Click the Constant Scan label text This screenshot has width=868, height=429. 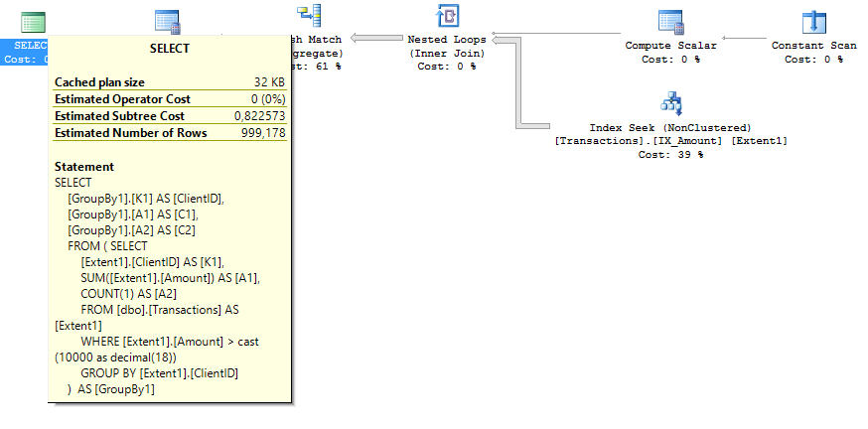pos(813,46)
